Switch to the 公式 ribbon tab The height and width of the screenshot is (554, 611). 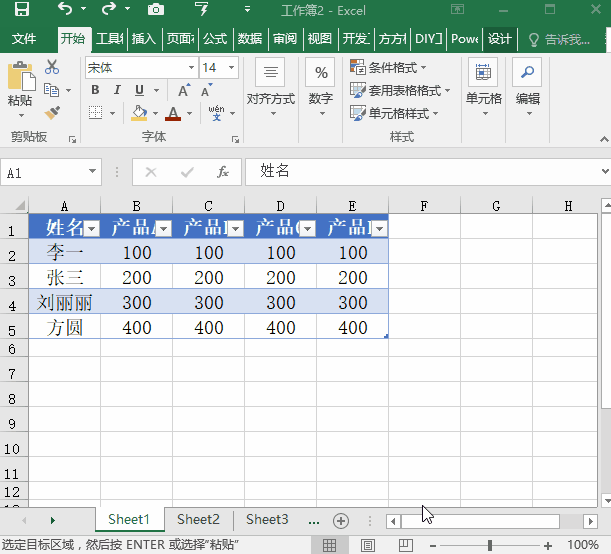215,39
